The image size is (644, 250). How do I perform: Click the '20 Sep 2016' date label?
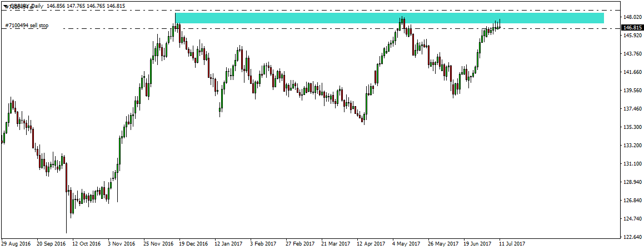click(x=51, y=243)
